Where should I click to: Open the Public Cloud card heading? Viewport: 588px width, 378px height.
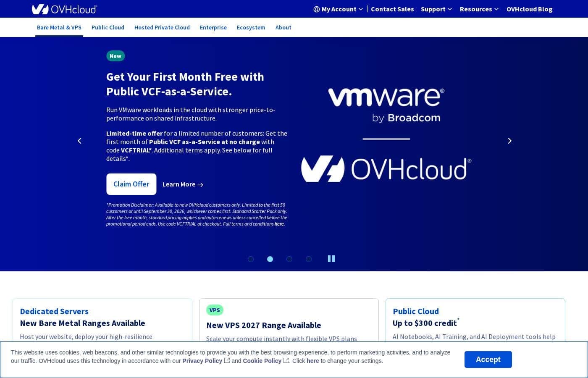(416, 311)
